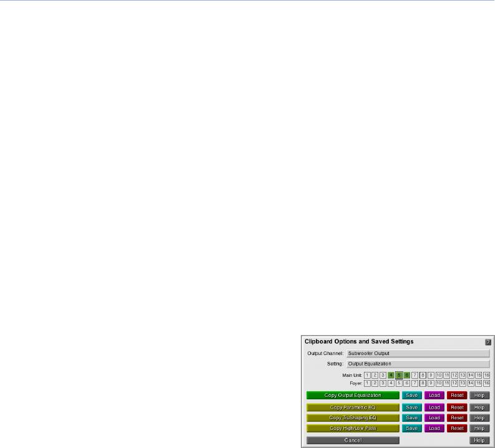Toggle Foyer slot 14

(x=471, y=383)
